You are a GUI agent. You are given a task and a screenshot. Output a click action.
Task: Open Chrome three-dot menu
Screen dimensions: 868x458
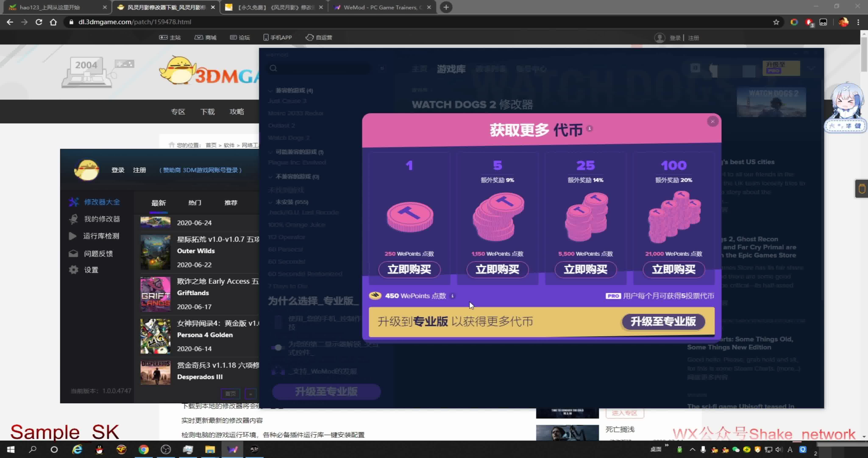(858, 22)
